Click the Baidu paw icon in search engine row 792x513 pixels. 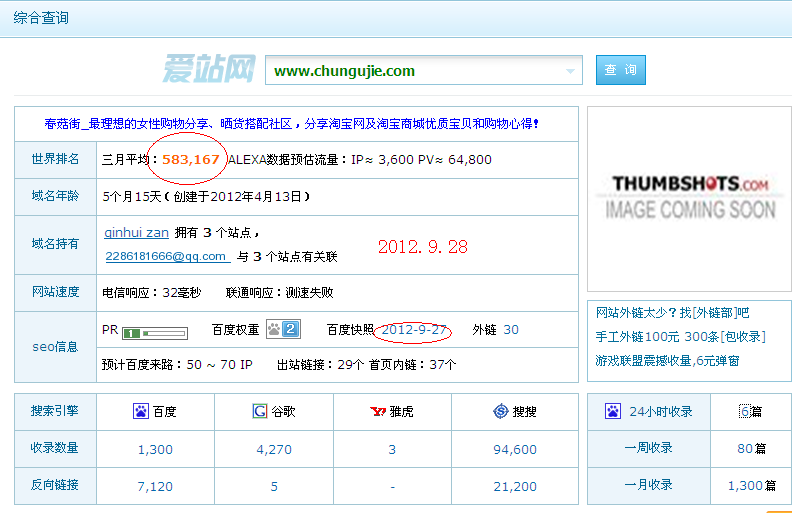coord(141,411)
